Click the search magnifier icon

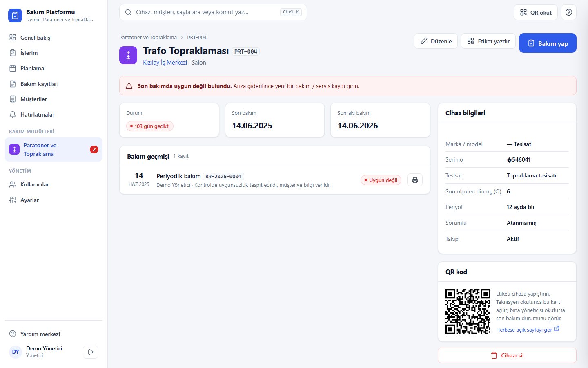(128, 12)
